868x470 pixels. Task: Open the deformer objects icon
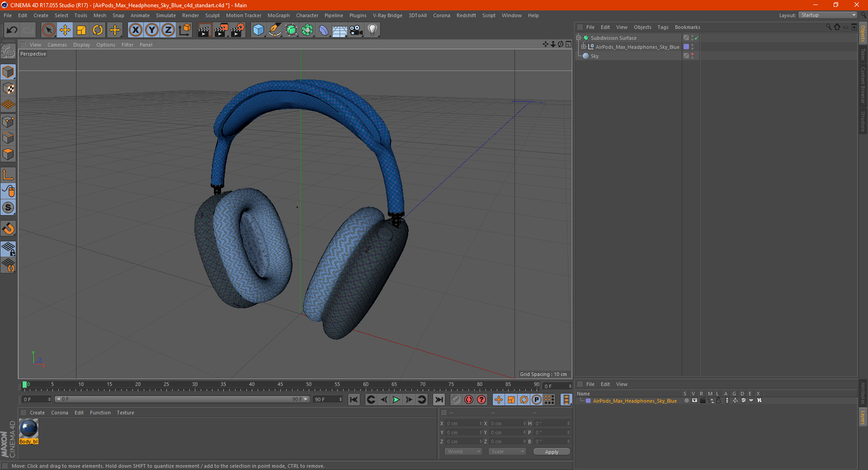tap(324, 30)
